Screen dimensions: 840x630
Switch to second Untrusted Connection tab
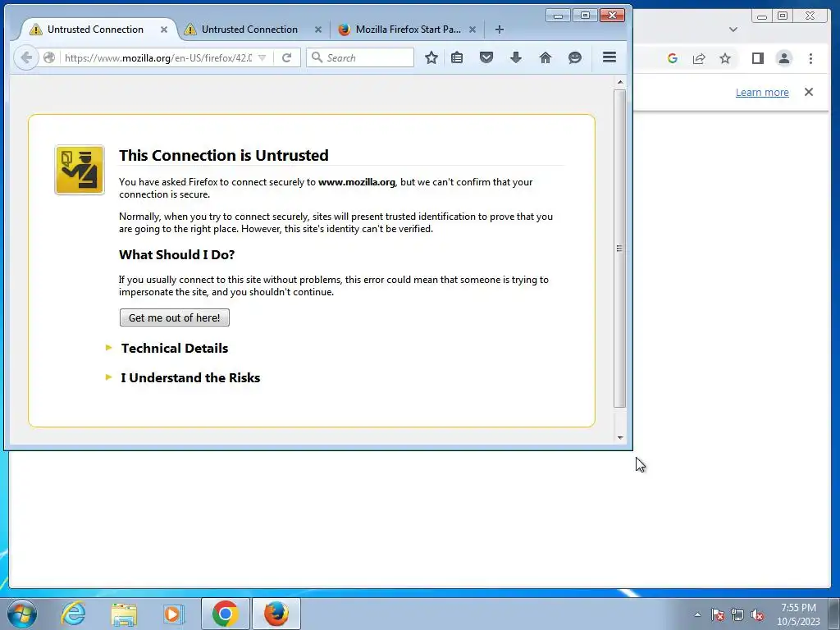(249, 30)
